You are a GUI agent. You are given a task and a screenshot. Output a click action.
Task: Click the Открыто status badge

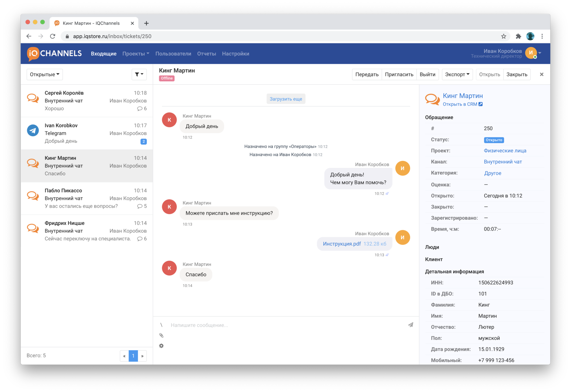(x=494, y=140)
